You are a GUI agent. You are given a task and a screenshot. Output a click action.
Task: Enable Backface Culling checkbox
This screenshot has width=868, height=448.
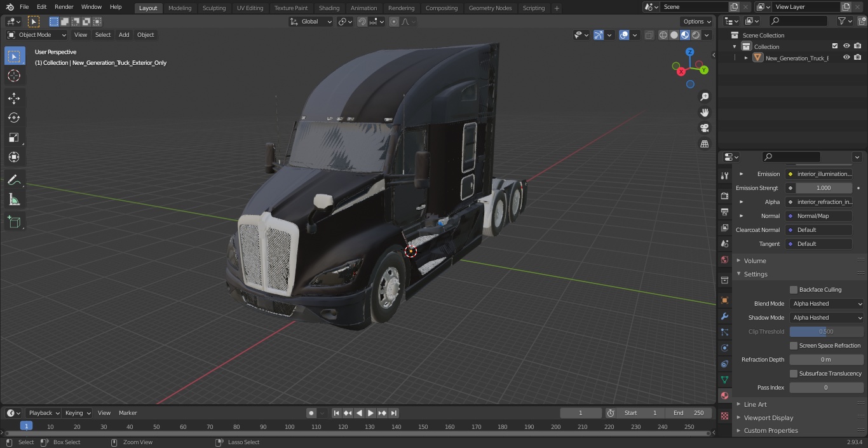(794, 290)
